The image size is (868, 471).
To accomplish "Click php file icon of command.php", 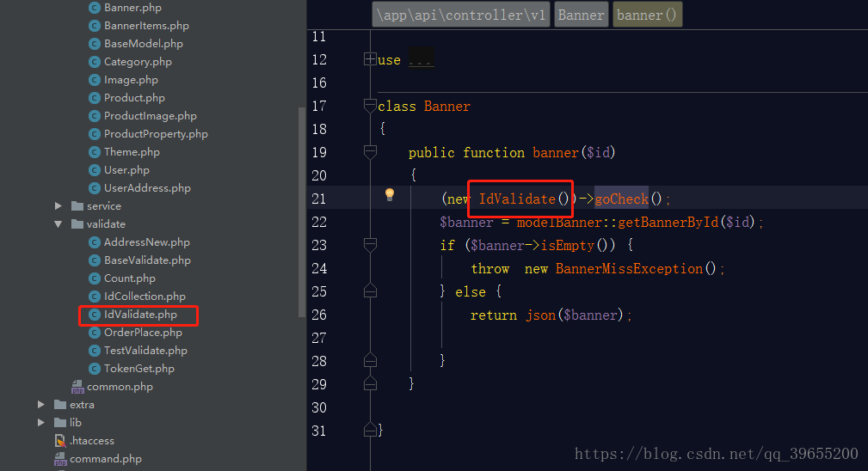I will 60,459.
